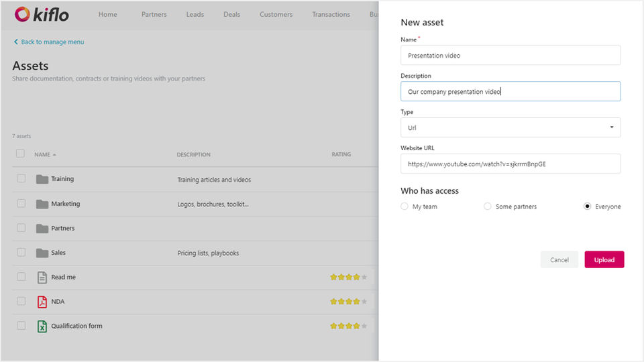This screenshot has width=644, height=362.
Task: Click the Sales folder icon
Action: (x=42, y=253)
